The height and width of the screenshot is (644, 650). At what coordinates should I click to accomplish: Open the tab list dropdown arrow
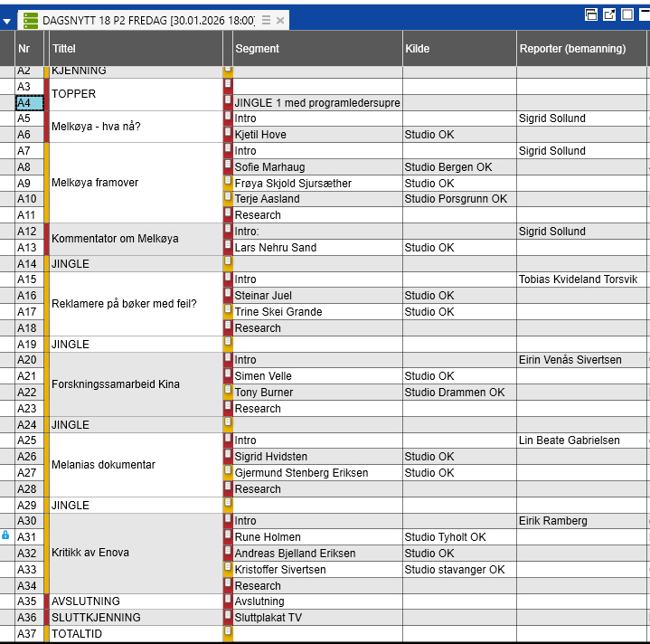8,20
